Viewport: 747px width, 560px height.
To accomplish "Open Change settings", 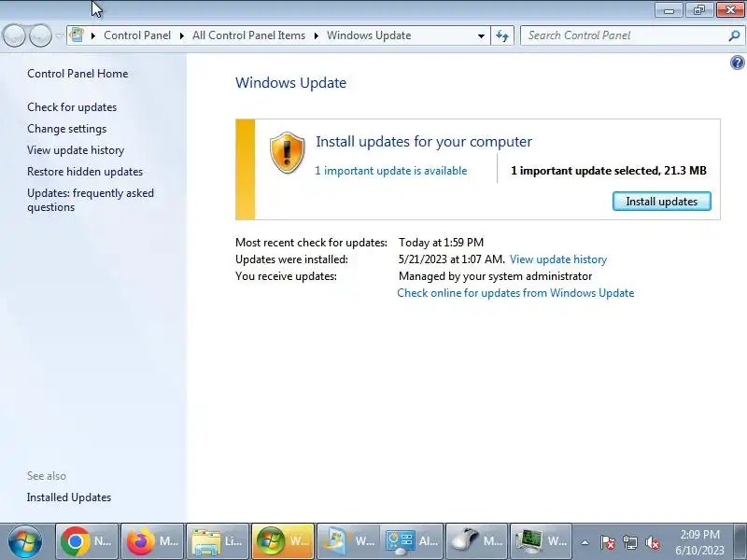I will click(x=66, y=129).
